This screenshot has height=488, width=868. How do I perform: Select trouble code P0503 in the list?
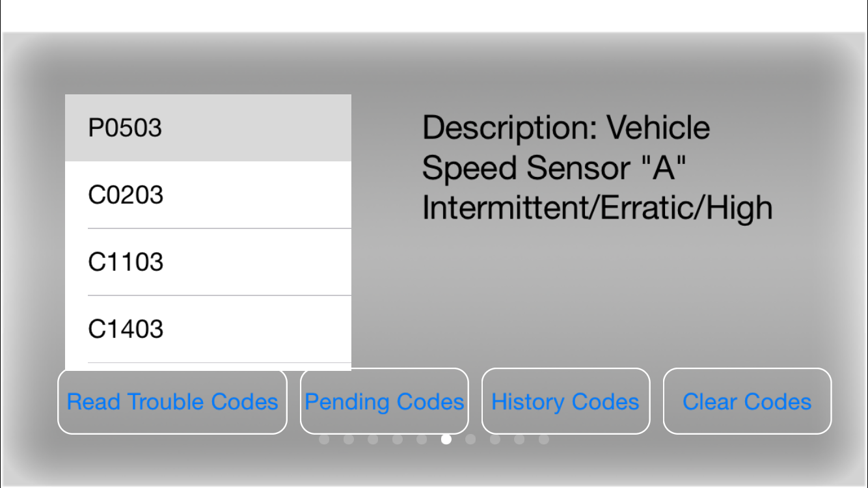click(x=208, y=128)
